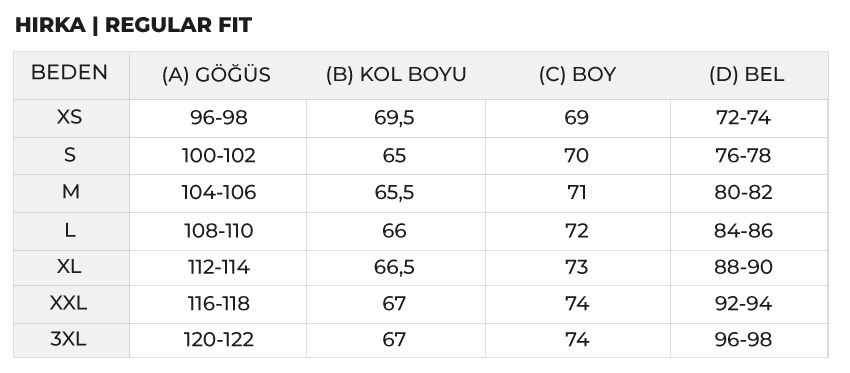Select the M size row label
This screenshot has width=850, height=373.
70,191
